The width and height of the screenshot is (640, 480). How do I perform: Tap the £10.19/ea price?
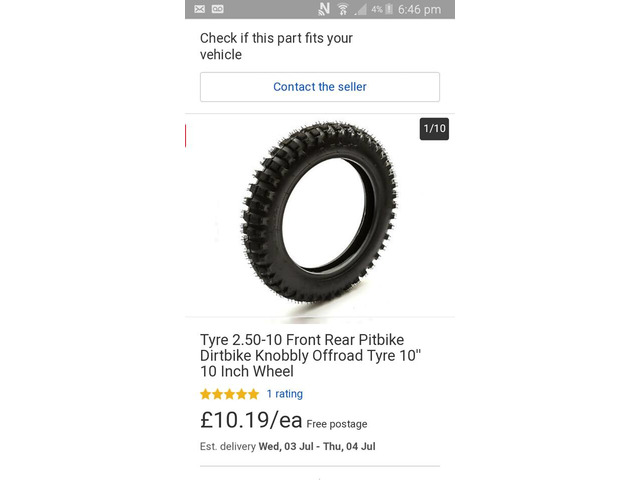coord(251,422)
